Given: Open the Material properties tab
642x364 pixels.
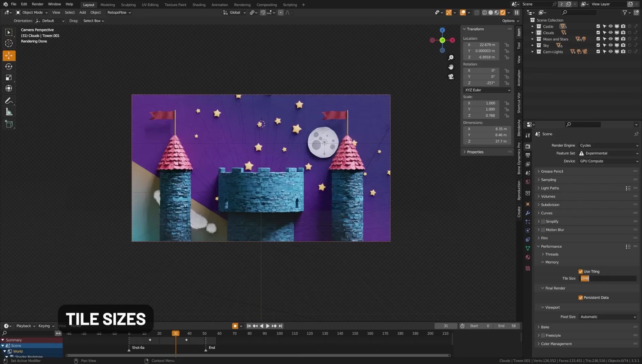Looking at the screenshot, I should (528, 257).
